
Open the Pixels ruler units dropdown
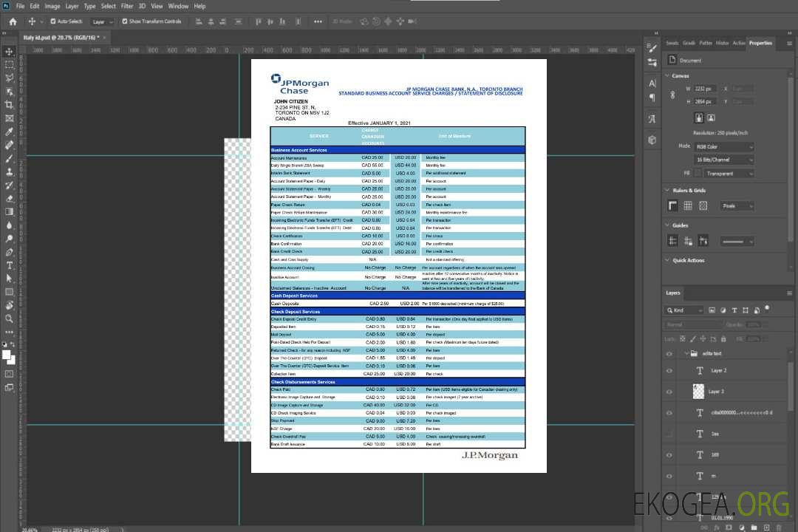[x=737, y=205]
